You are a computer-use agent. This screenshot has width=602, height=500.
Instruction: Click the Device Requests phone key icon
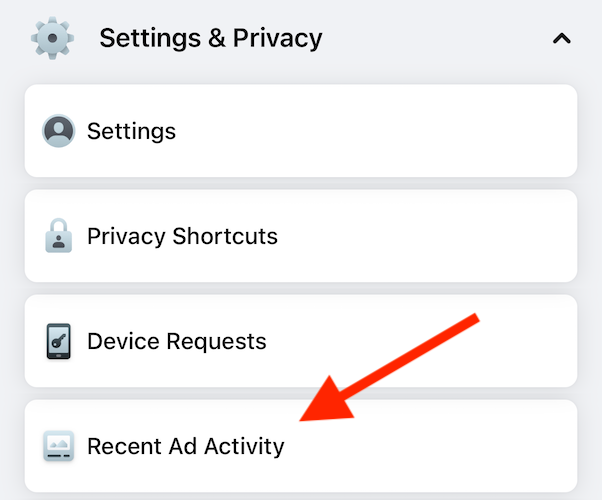[x=59, y=341]
